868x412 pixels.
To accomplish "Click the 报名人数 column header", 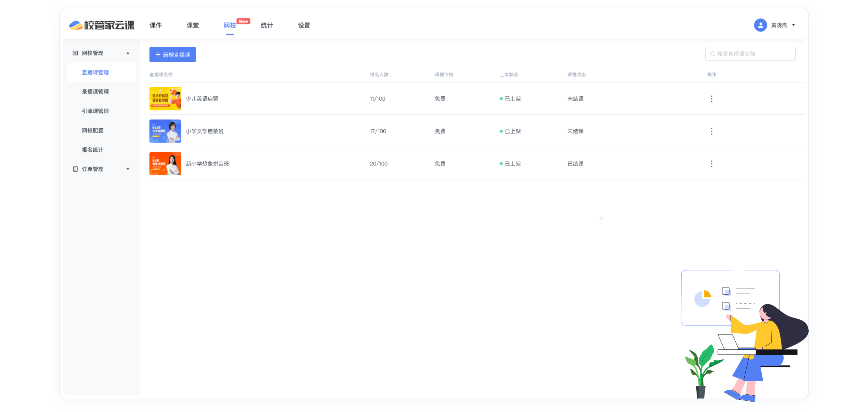I will click(379, 75).
